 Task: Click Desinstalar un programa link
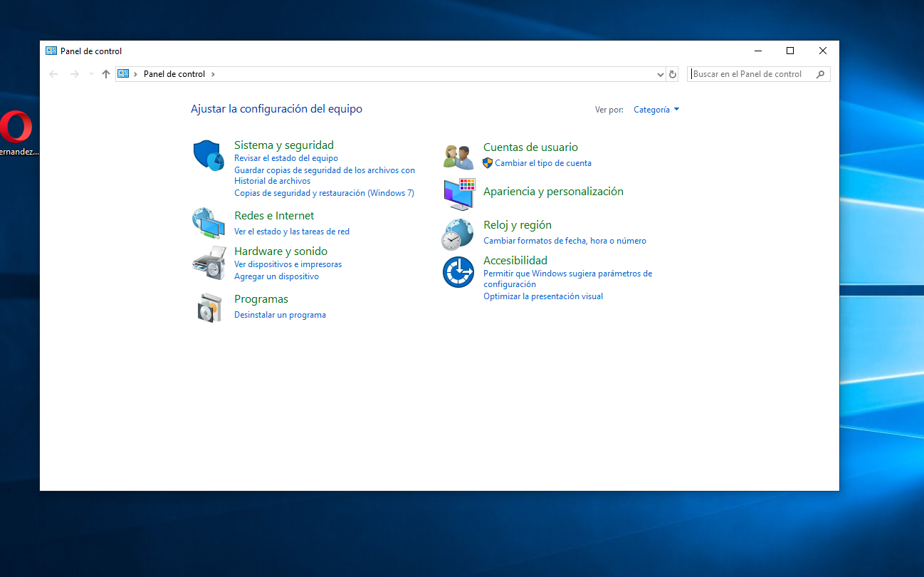280,315
